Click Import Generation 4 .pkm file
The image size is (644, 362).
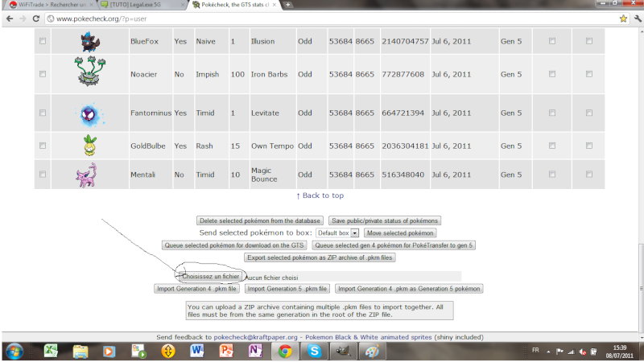coord(196,289)
